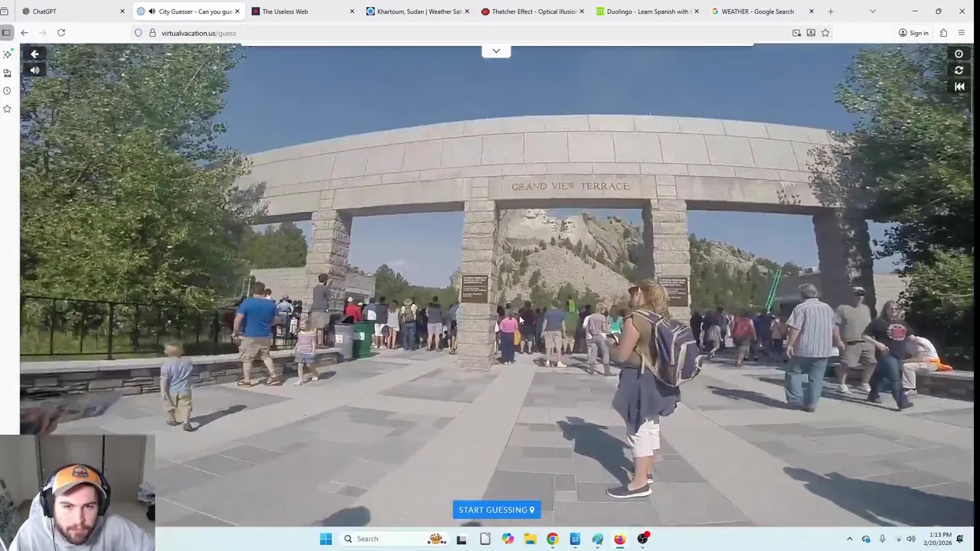Open Bookmarks from the sidebar star icon
This screenshot has height=551, width=980.
pyautogui.click(x=7, y=109)
